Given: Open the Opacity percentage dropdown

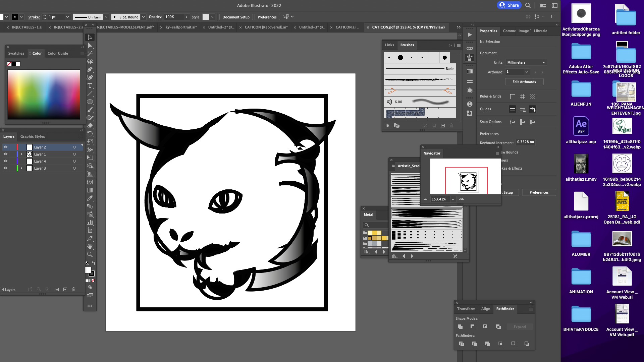Looking at the screenshot, I should [186, 17].
